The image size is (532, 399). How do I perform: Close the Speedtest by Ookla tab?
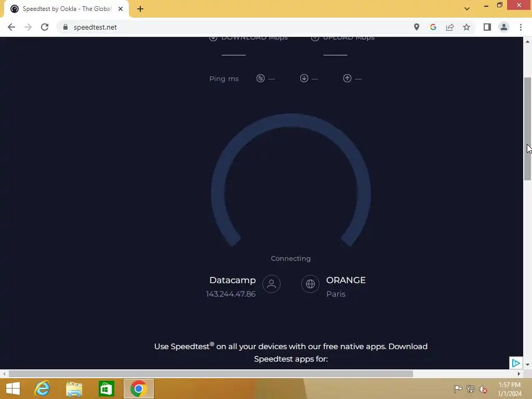[121, 9]
